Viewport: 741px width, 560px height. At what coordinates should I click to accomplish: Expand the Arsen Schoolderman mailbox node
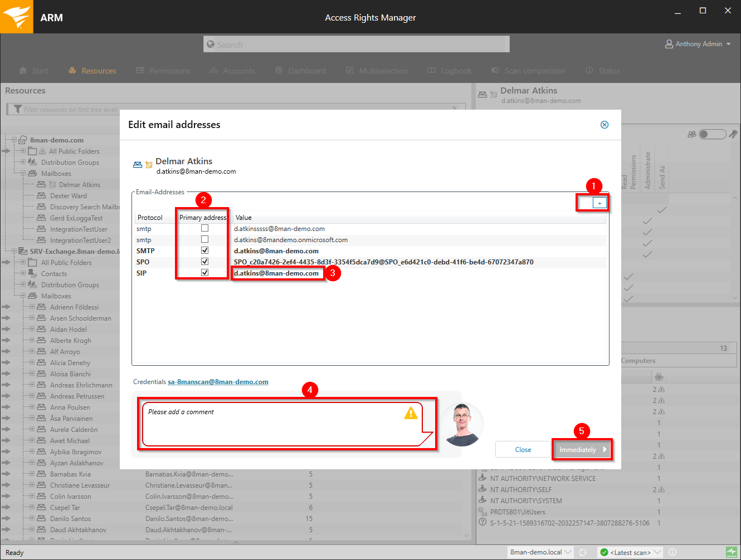32,318
